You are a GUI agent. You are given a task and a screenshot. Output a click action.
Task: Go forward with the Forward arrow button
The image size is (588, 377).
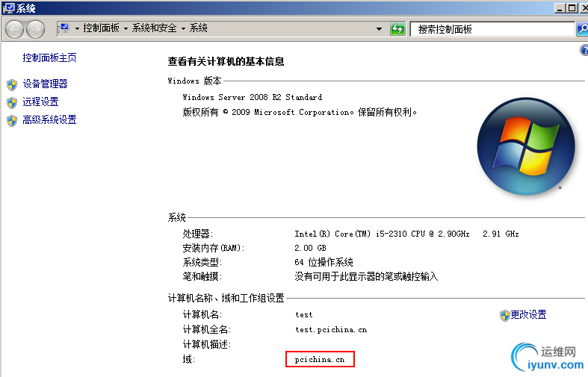point(36,29)
